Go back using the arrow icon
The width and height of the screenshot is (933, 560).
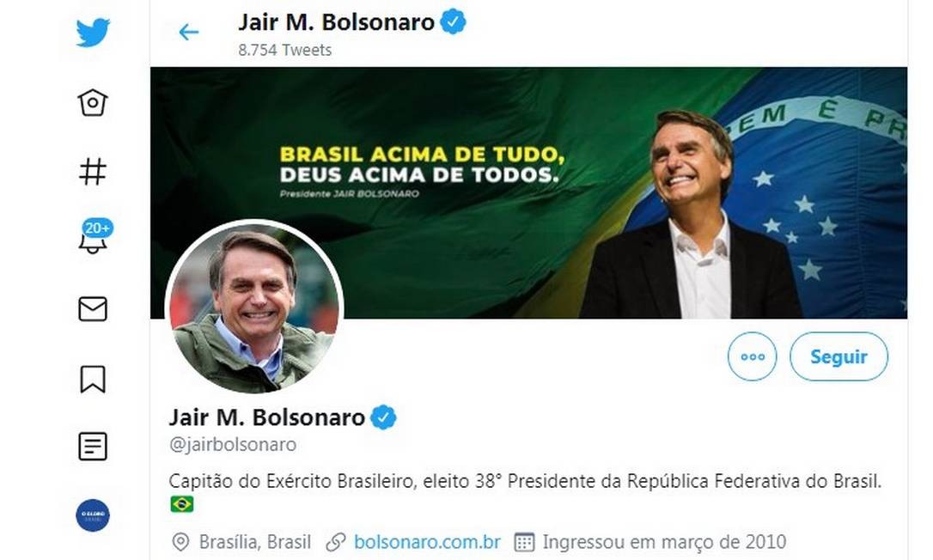[189, 32]
